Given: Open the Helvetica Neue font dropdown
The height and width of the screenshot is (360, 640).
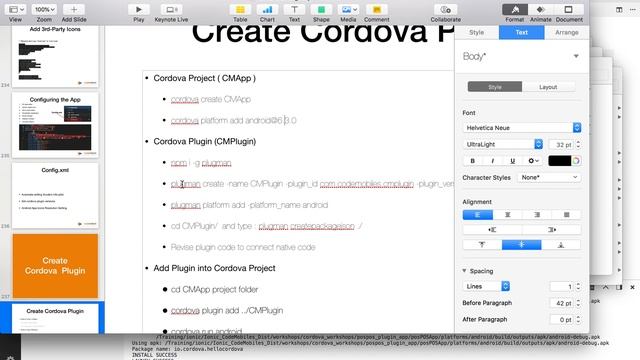Looking at the screenshot, I should point(522,128).
